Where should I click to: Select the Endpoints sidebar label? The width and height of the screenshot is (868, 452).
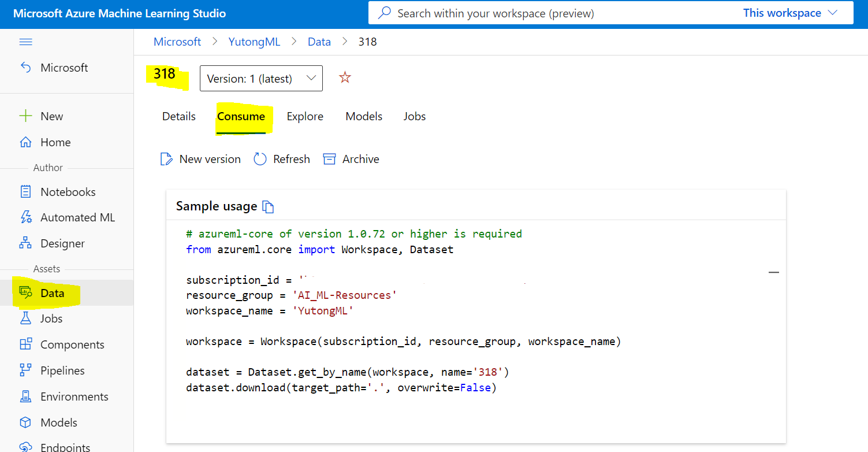(65, 447)
